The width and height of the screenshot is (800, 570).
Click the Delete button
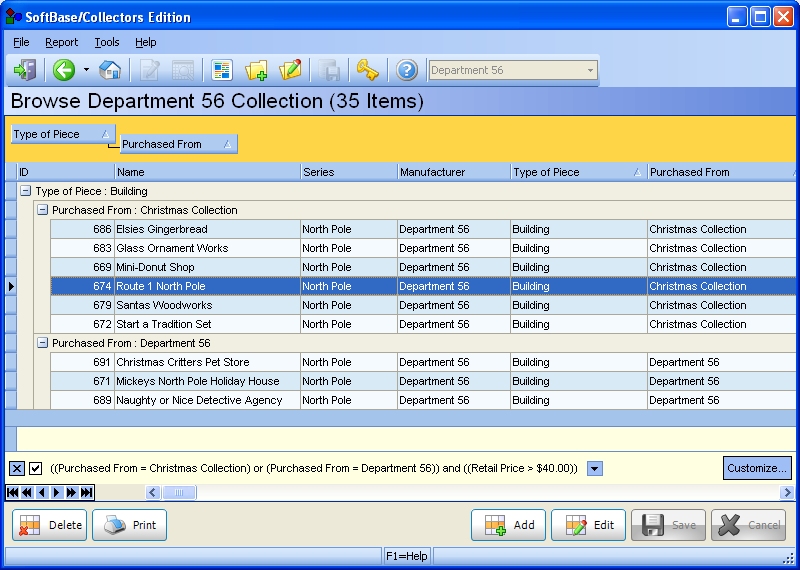(49, 525)
